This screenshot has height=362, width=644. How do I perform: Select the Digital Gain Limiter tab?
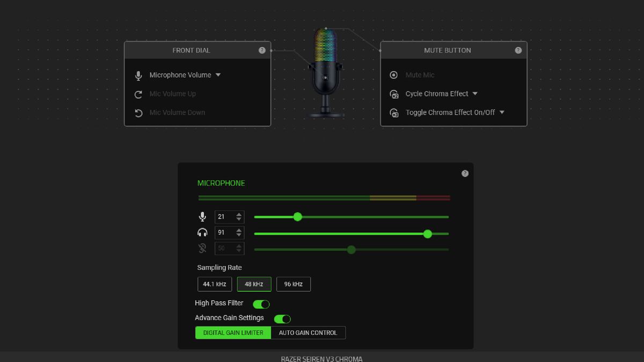point(232,333)
